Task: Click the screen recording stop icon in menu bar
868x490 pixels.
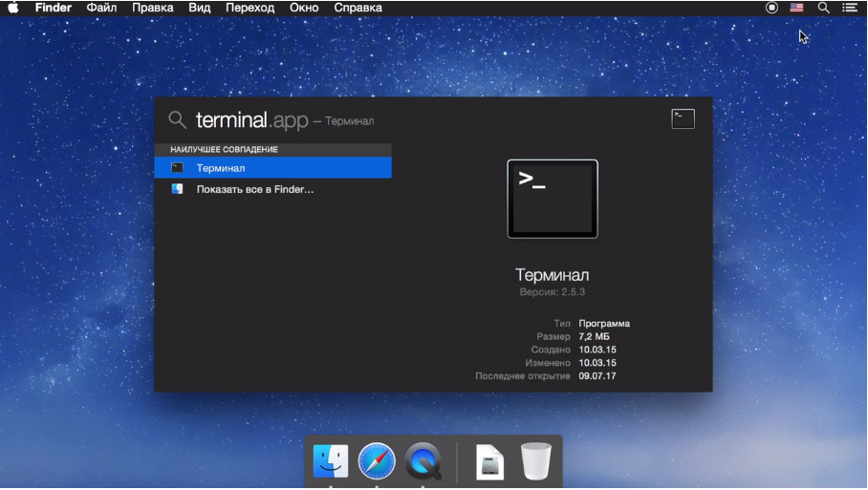Action: pos(772,8)
